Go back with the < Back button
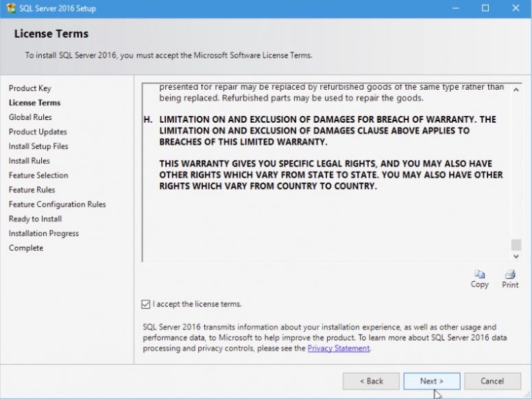The image size is (532, 399). [x=371, y=381]
